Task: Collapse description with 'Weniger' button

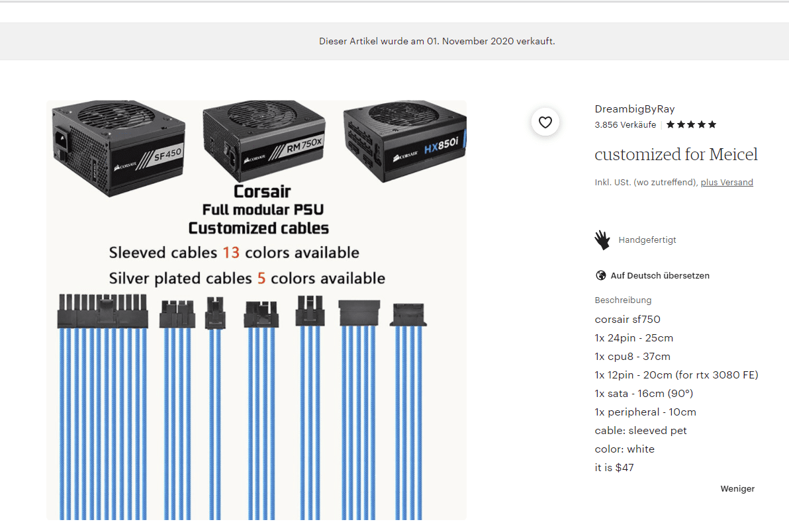Action: point(737,489)
